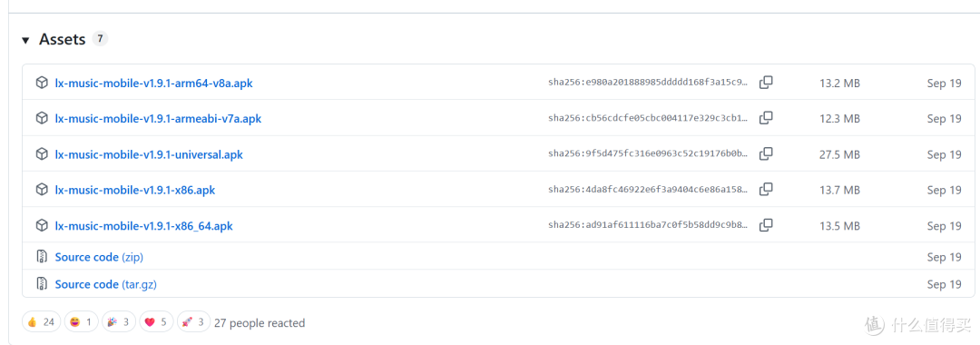Download lx-music-mobile-v1.9.1-x86_64.apk
The height and width of the screenshot is (345, 980).
click(x=143, y=226)
